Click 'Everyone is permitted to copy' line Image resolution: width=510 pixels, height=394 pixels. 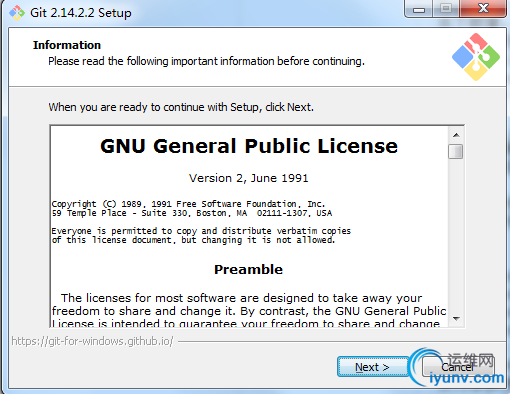[201, 231]
